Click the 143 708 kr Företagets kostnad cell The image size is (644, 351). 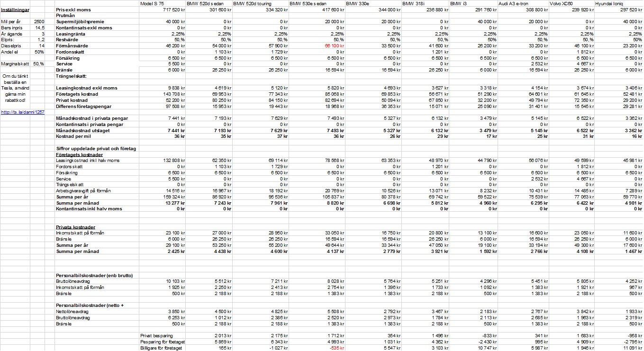tap(174, 94)
